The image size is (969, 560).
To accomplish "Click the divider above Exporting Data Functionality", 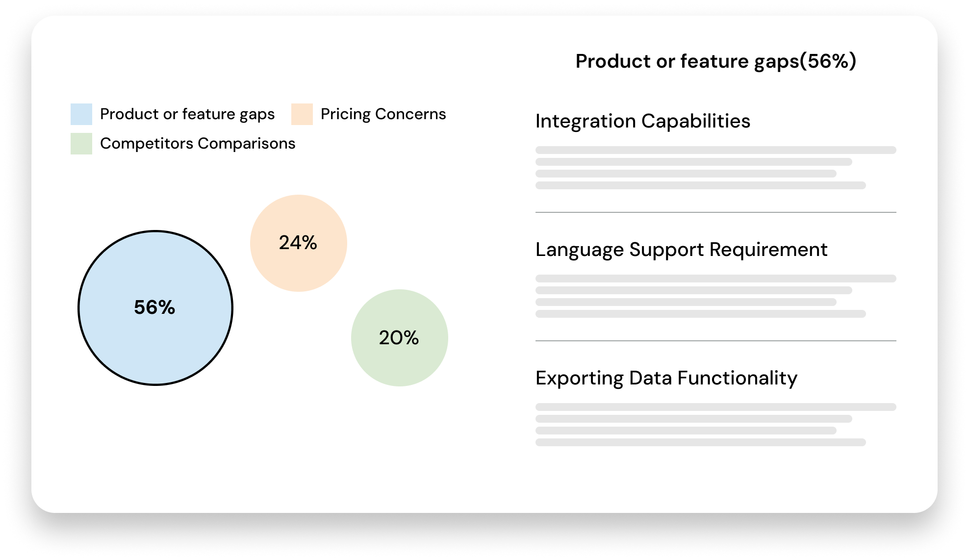I will pyautogui.click(x=715, y=341).
